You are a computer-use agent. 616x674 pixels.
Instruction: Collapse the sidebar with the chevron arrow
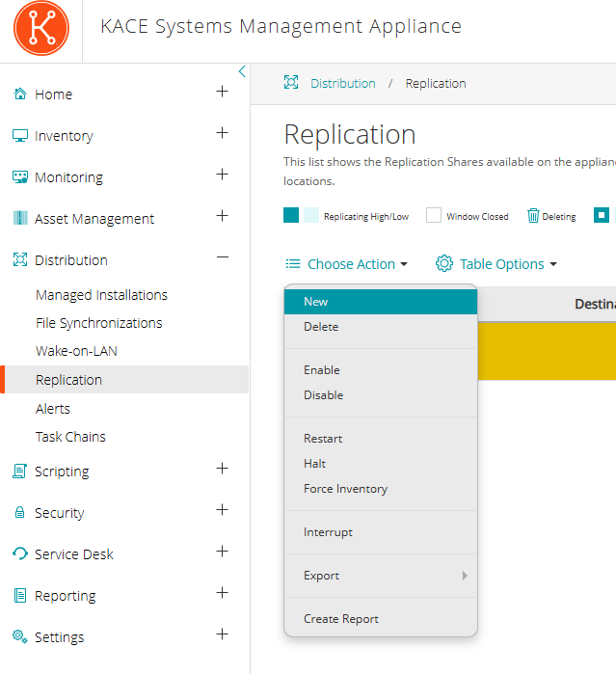(x=241, y=71)
